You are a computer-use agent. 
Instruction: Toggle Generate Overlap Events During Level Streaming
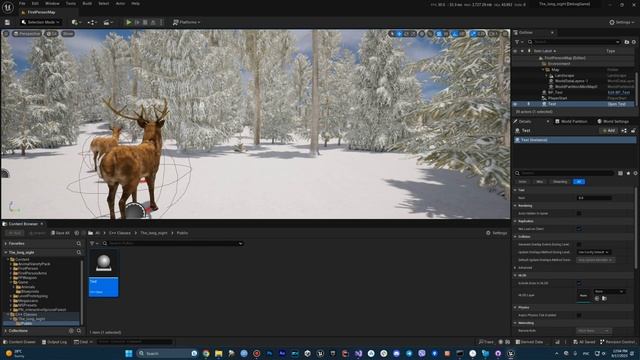[579, 244]
